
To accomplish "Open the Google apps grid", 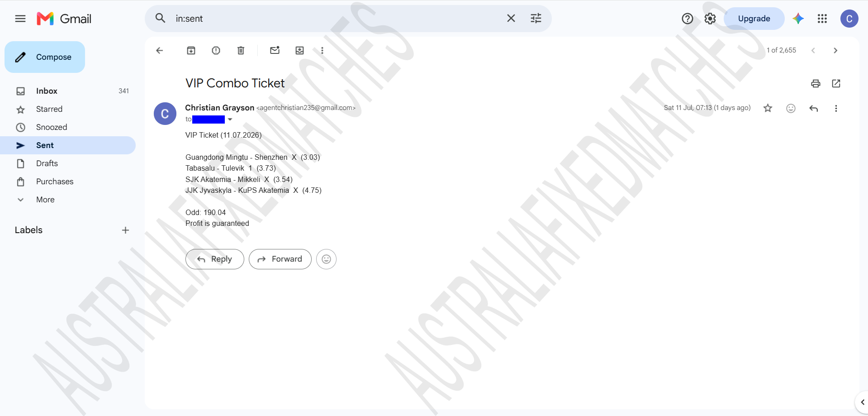I will [x=822, y=19].
